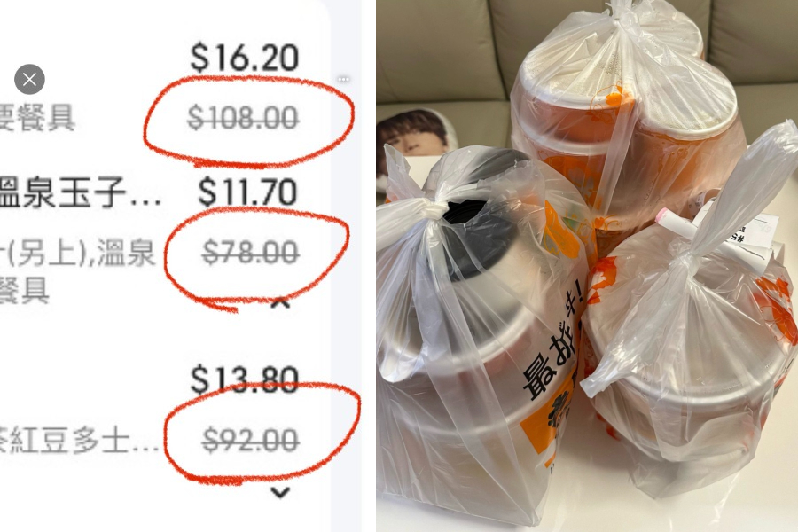798x532 pixels.
Task: Click the struck-through $78.00 original price
Action: tap(250, 253)
